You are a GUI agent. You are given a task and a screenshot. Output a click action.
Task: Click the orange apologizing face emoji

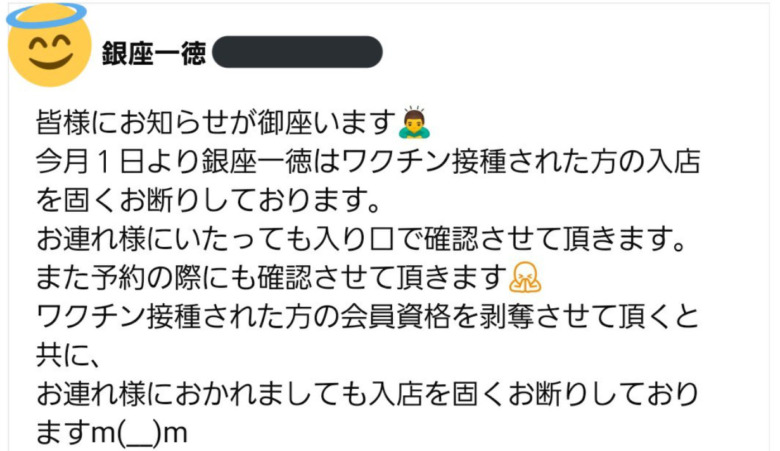[x=525, y=277]
